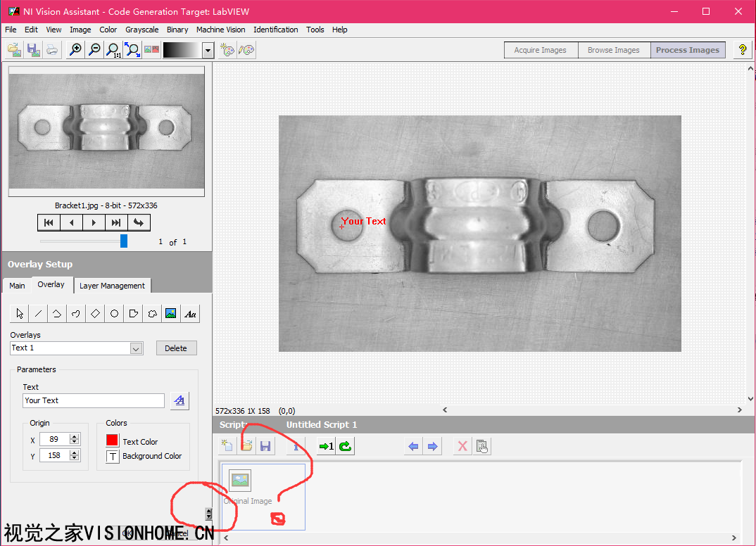The width and height of the screenshot is (756, 546).
Task: Open the Binary menu
Action: [177, 30]
